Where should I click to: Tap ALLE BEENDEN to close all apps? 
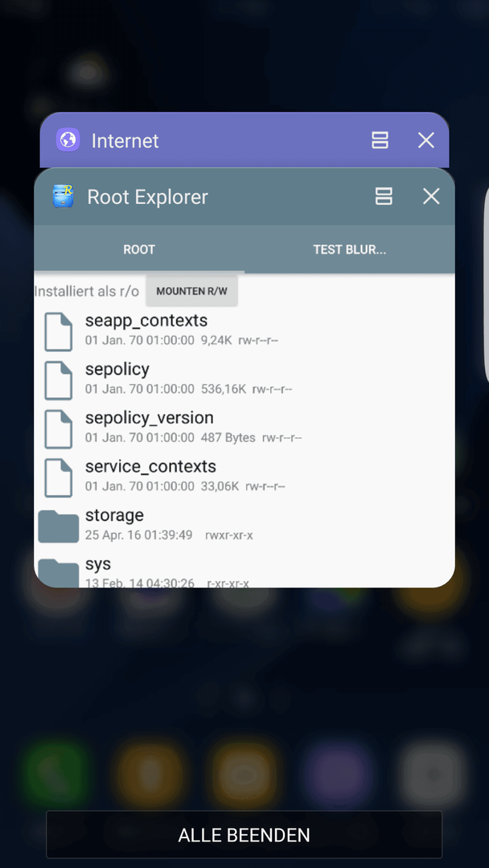[244, 835]
